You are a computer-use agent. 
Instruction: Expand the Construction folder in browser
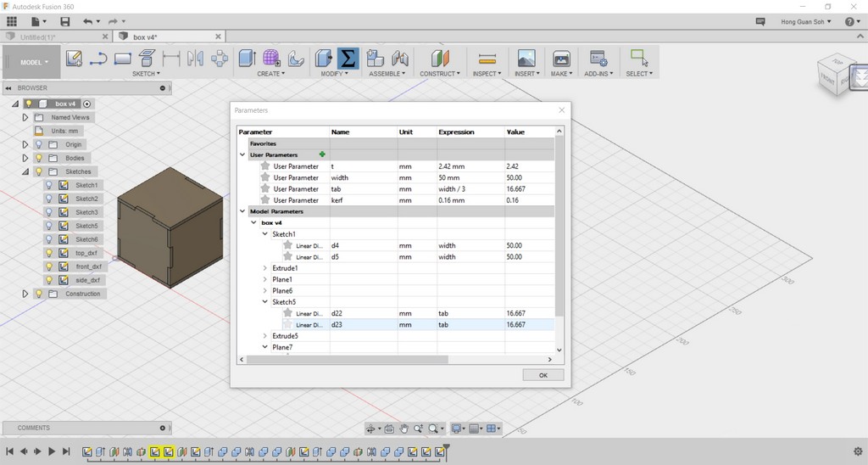pos(25,294)
